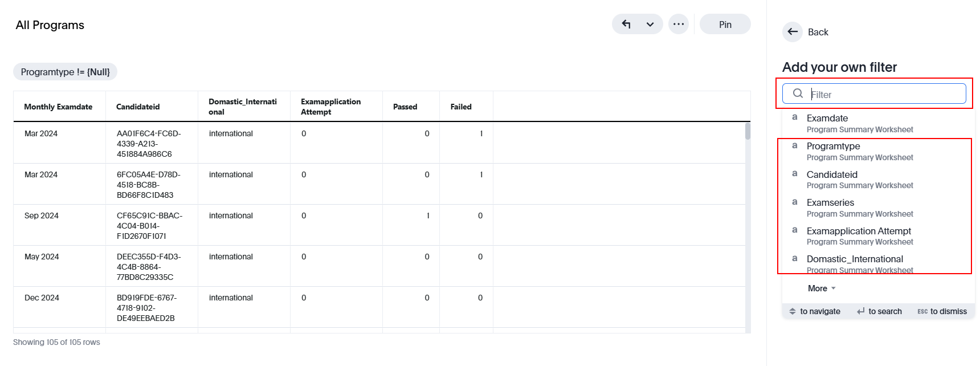This screenshot has width=980, height=366.
Task: Select Programtype filter option
Action: coord(833,147)
